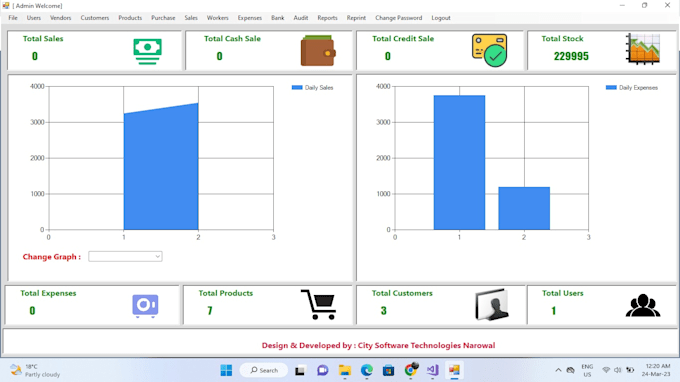Click the Total Stock chart icon
680x382 pixels.
click(643, 49)
